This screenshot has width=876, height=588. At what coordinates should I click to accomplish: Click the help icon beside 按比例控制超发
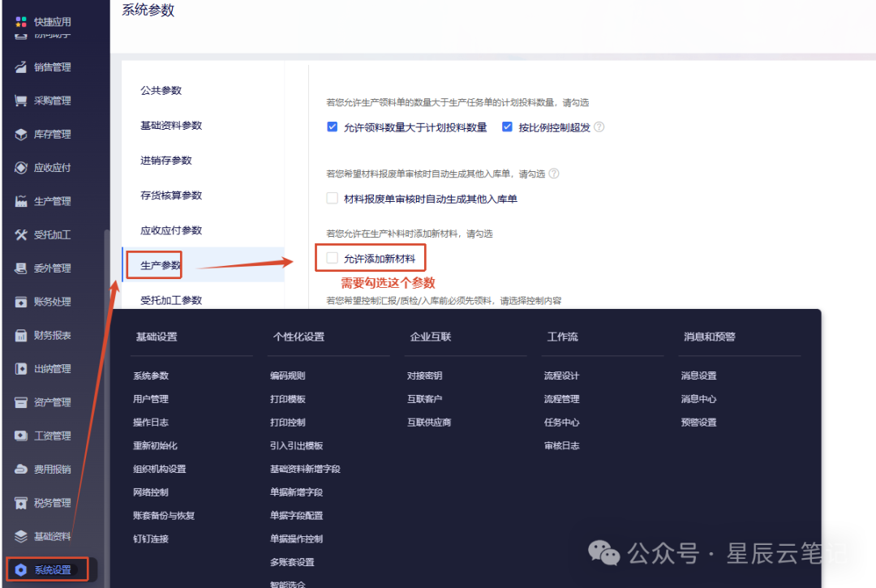(599, 127)
